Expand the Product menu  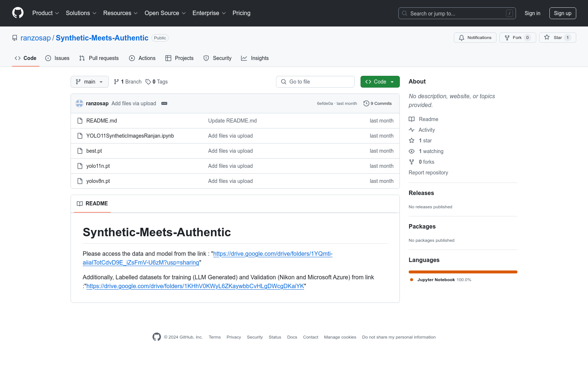click(46, 13)
